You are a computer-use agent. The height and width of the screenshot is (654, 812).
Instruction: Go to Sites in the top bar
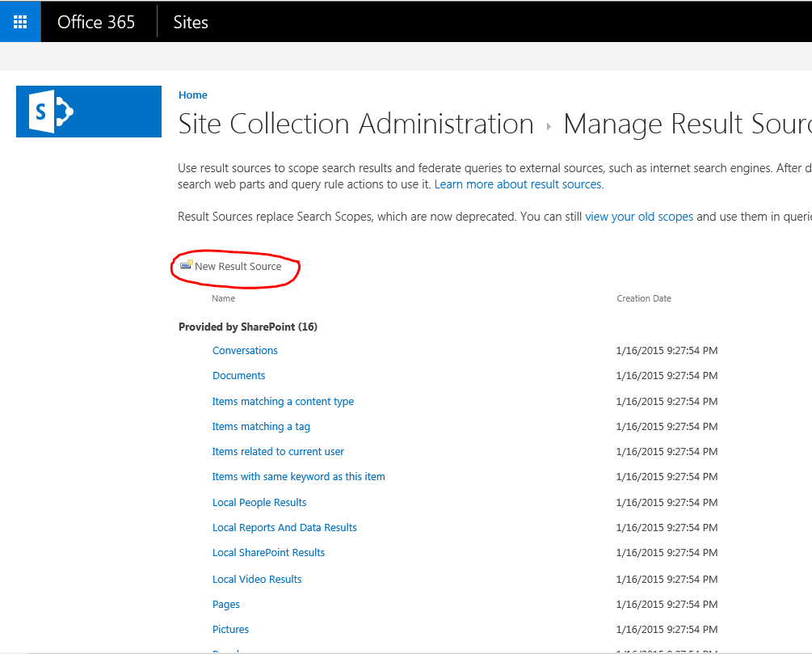(191, 23)
